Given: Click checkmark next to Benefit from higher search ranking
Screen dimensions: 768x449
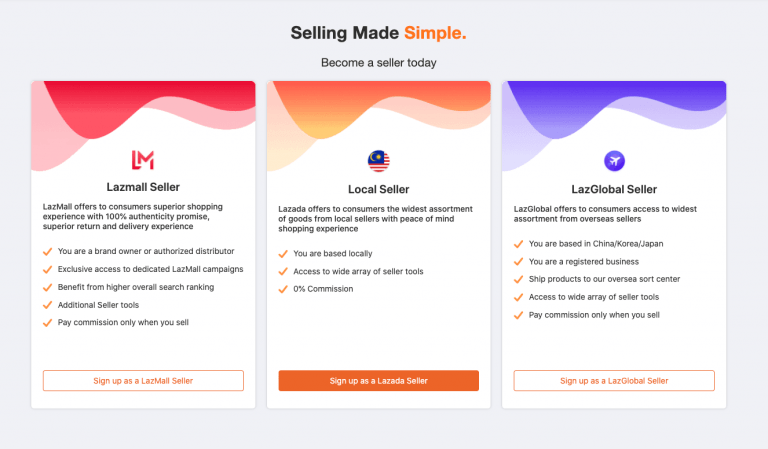Looking at the screenshot, I should (x=48, y=287).
